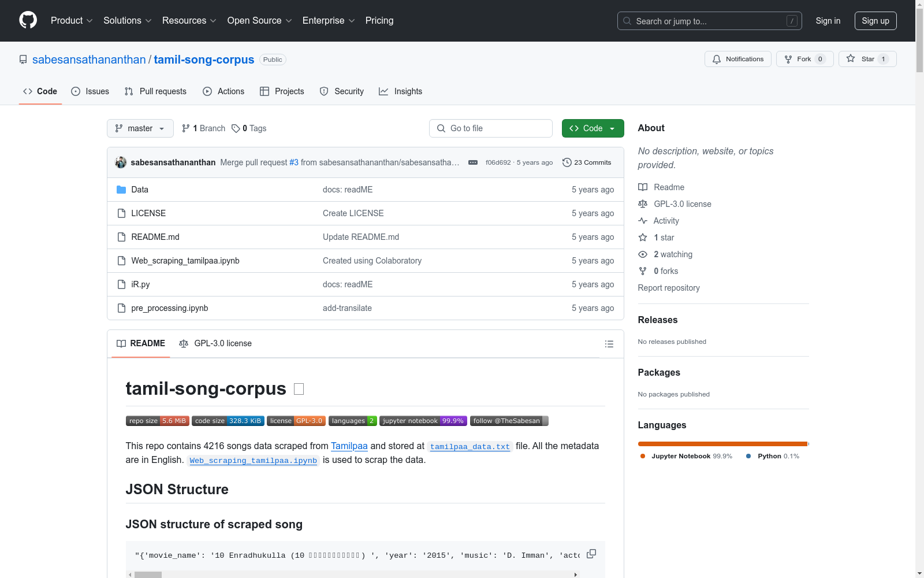Click the iR.py file icon
This screenshot has height=578, width=924.
121,284
